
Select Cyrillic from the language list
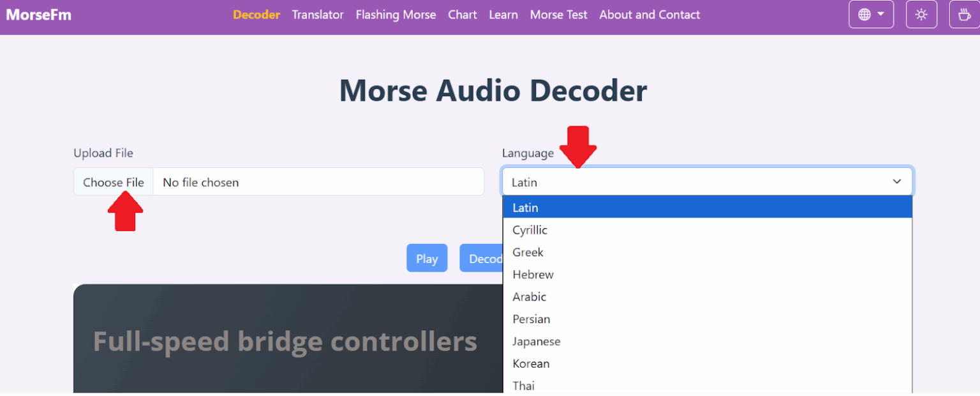coord(530,229)
